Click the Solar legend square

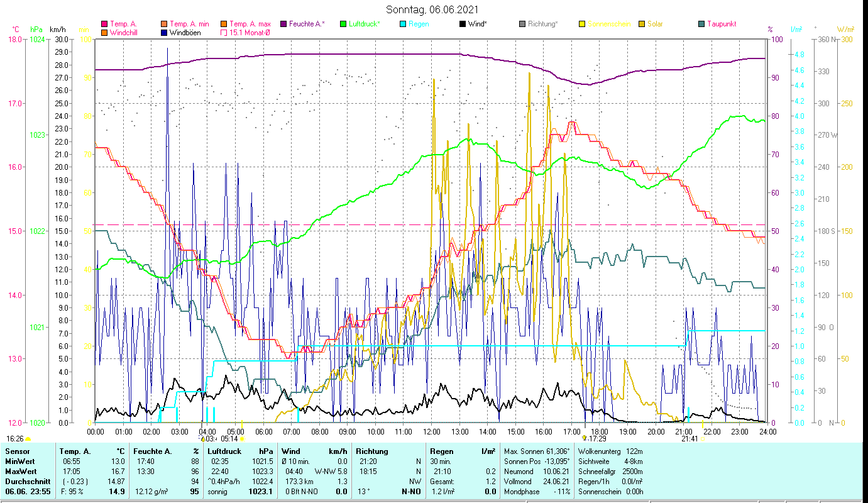tap(642, 24)
